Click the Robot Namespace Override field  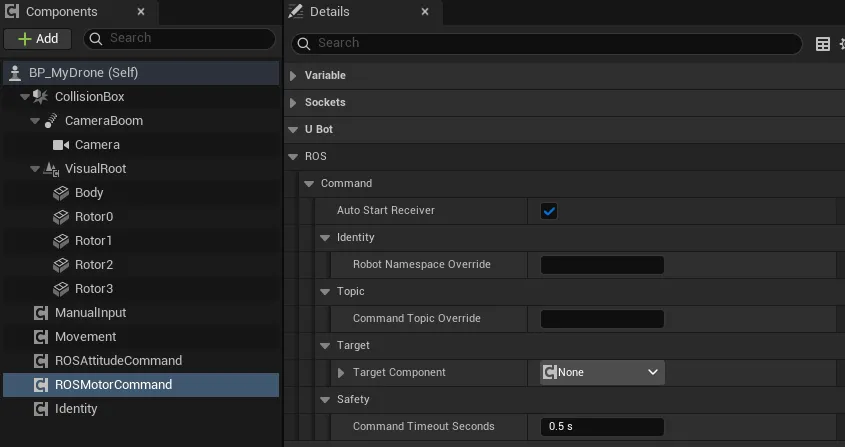602,265
